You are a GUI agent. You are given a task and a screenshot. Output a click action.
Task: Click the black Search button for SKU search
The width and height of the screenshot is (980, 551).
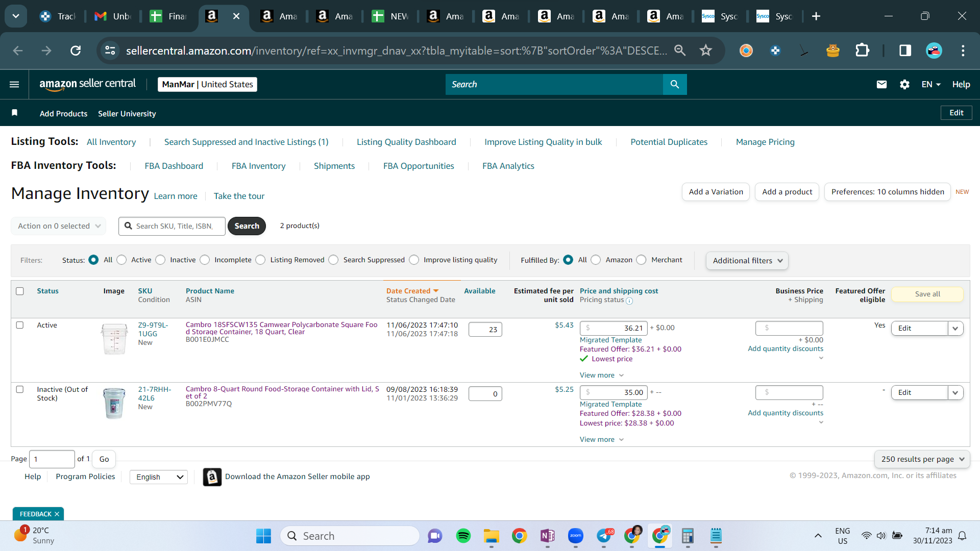247,226
